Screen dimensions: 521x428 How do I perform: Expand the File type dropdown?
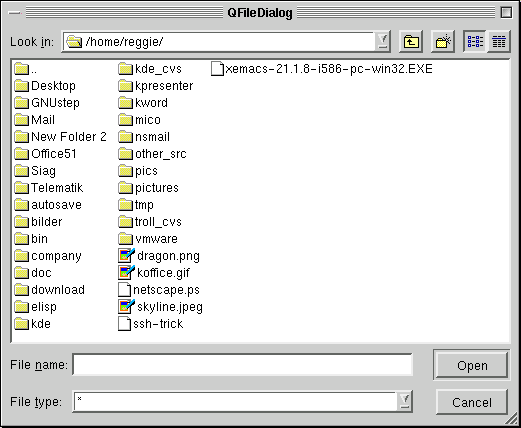tap(405, 401)
